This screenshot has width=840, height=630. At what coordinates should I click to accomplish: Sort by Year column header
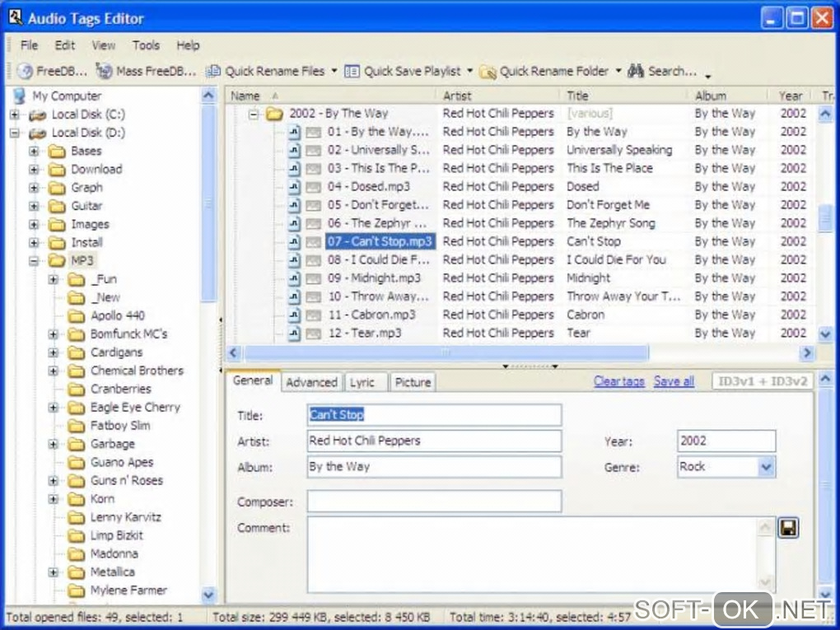click(x=791, y=96)
